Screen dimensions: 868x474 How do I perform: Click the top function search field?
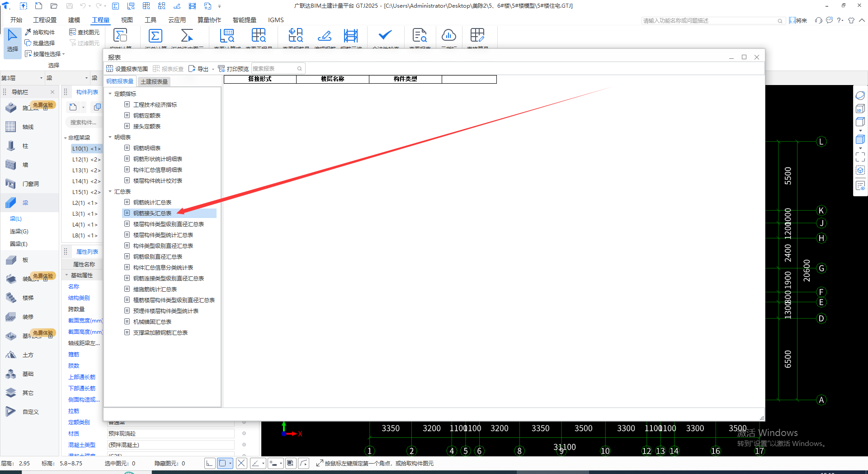(x=713, y=20)
